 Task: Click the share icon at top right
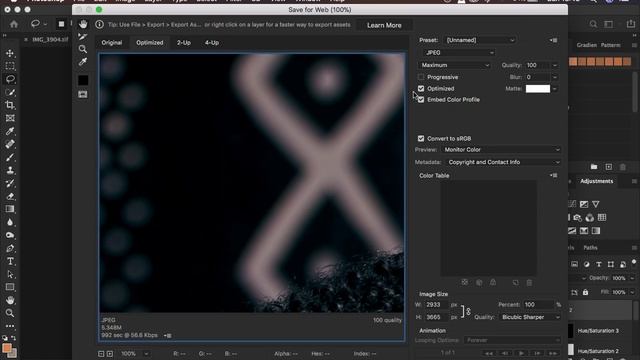tap(631, 24)
